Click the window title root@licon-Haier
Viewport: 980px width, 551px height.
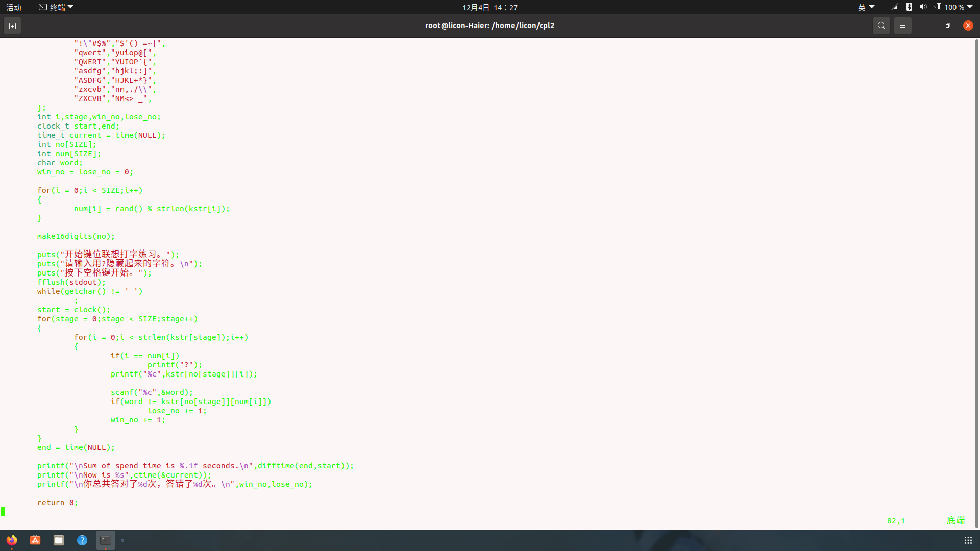click(489, 26)
